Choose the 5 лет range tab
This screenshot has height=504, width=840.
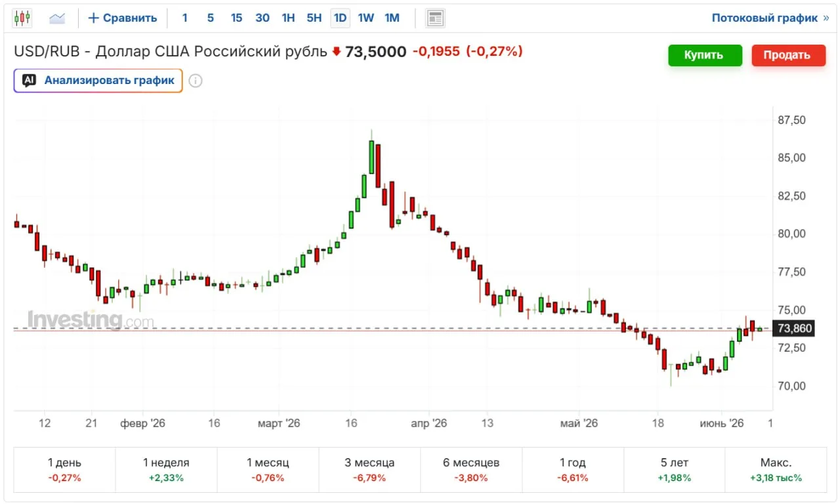[x=674, y=470]
